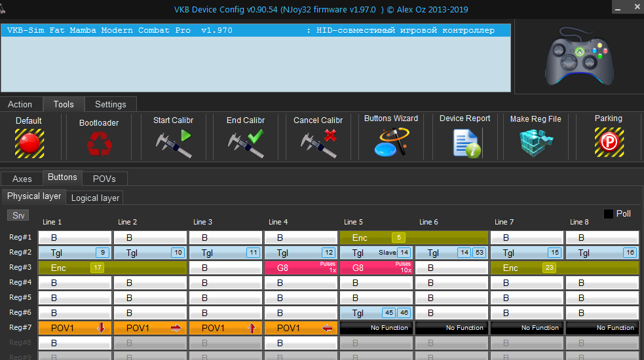Click the POV1 left arrow cell
This screenshot has height=360, width=644.
(x=301, y=328)
